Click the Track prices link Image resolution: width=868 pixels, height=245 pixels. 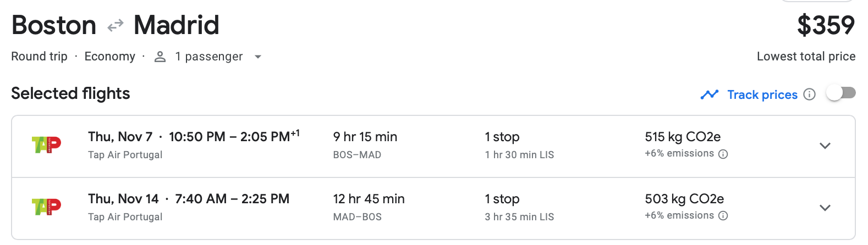click(762, 94)
